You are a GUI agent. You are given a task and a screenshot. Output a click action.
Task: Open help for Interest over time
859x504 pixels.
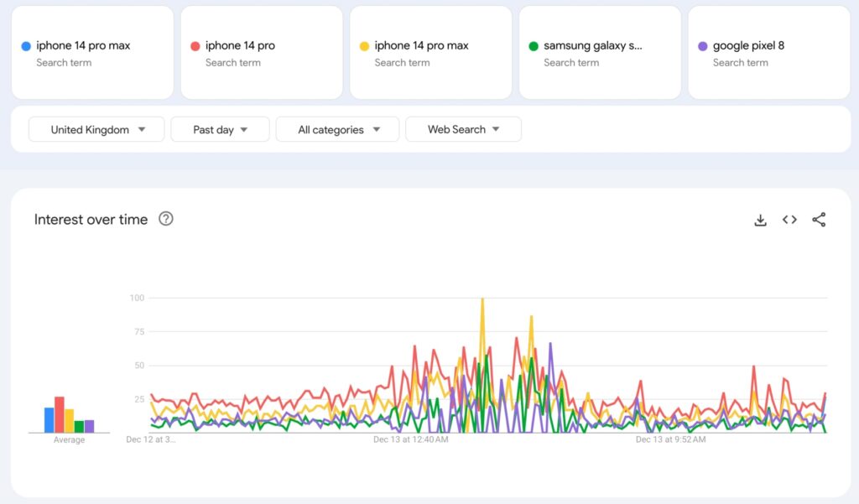coord(166,219)
